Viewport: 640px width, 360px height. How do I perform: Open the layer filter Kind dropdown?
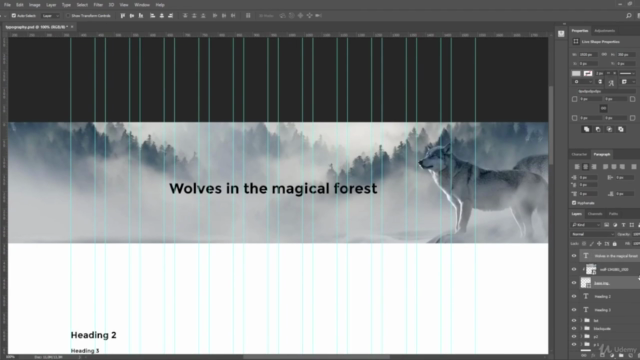[586, 225]
